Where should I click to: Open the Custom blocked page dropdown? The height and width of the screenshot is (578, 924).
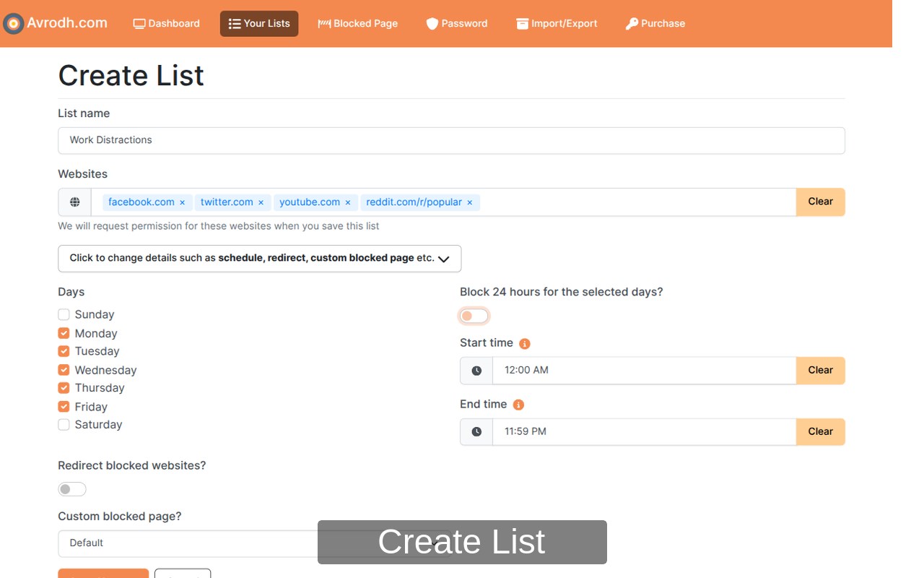pos(188,543)
